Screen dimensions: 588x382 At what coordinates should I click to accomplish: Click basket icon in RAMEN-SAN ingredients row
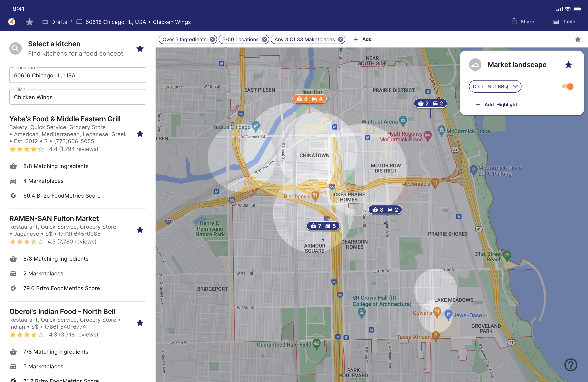(x=13, y=259)
